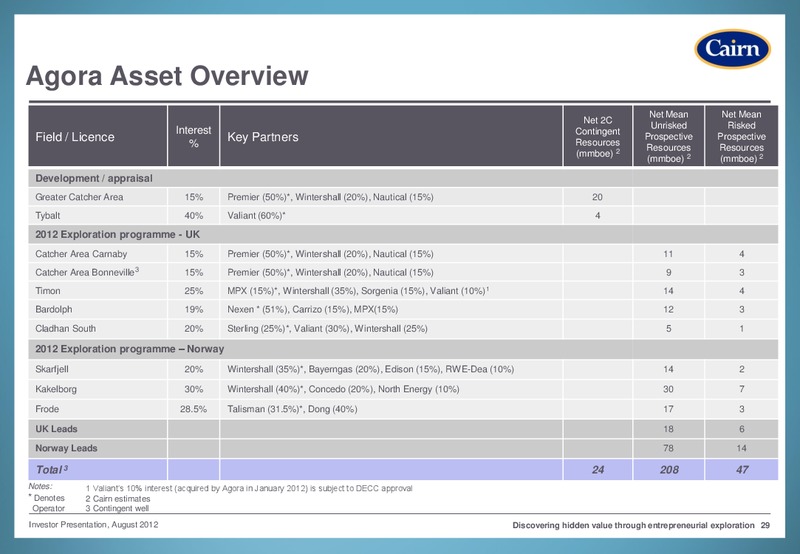This screenshot has height=554, width=800.
Task: Click the Net 2C Contingent Resources header
Action: coord(597,136)
